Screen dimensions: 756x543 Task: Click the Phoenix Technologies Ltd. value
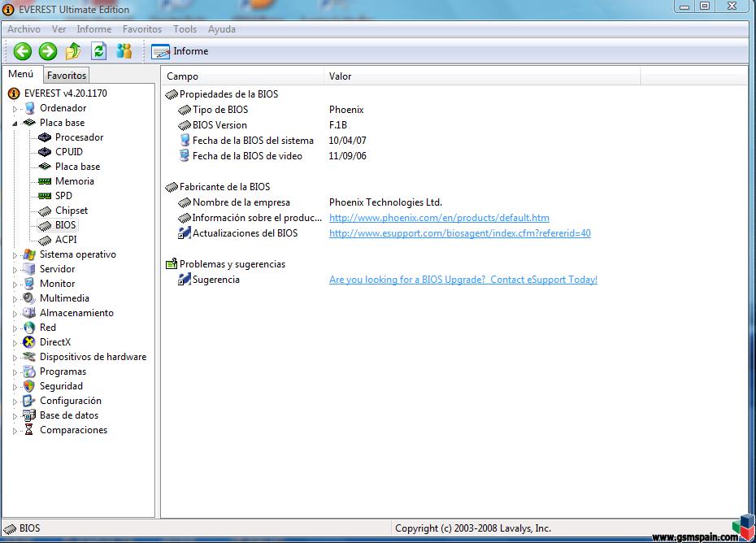coord(385,202)
